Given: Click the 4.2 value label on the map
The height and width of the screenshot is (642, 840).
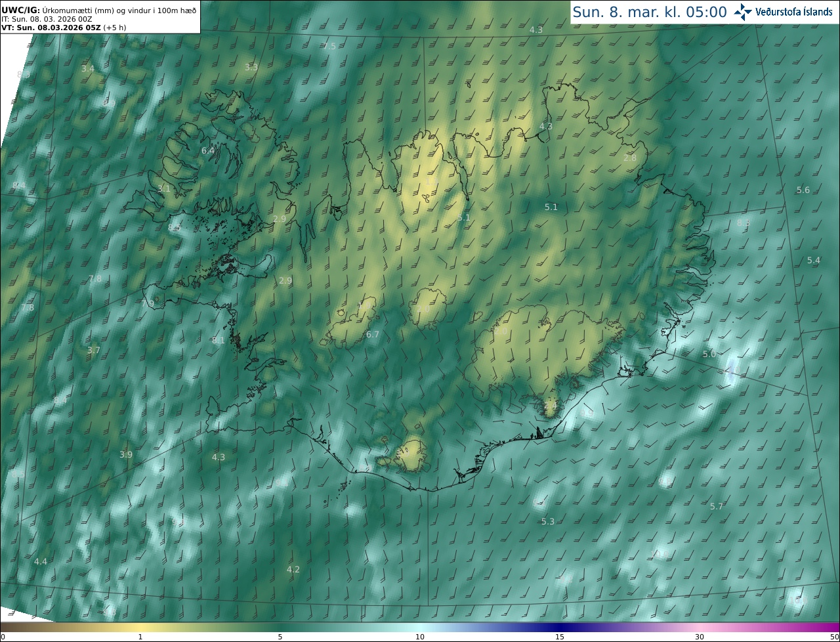Looking at the screenshot, I should pyautogui.click(x=293, y=569).
